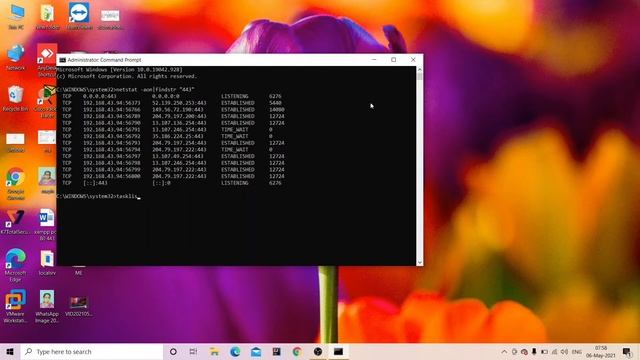The width and height of the screenshot is (640, 360).
Task: Open Recycle Bin on desktop
Action: (16, 99)
